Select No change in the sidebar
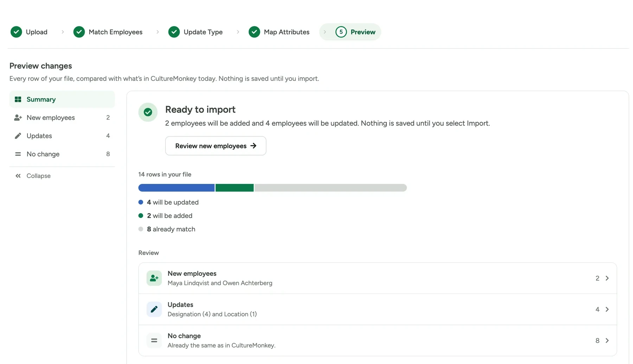 pyautogui.click(x=62, y=154)
